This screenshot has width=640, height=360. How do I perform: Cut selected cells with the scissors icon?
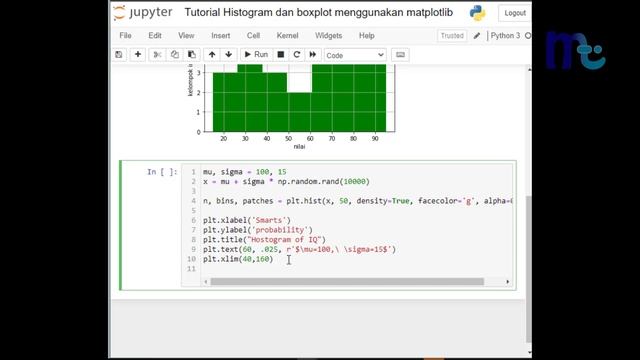(x=158, y=55)
